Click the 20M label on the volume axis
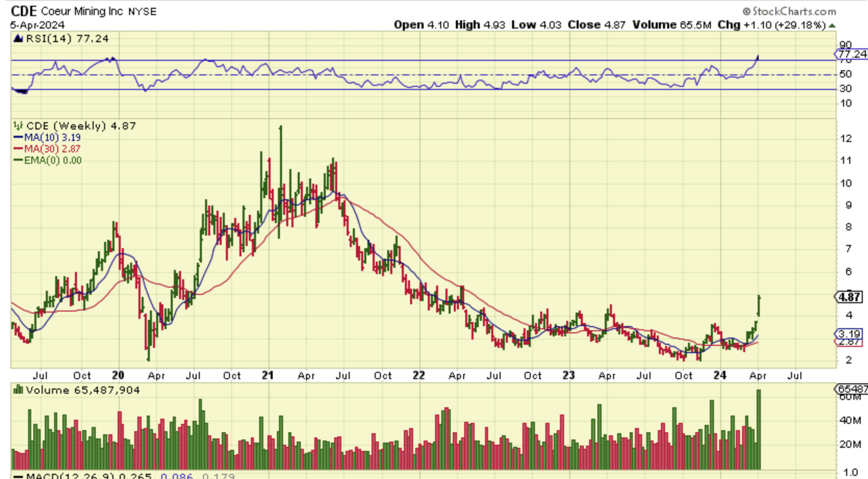868x479 pixels. (850, 444)
